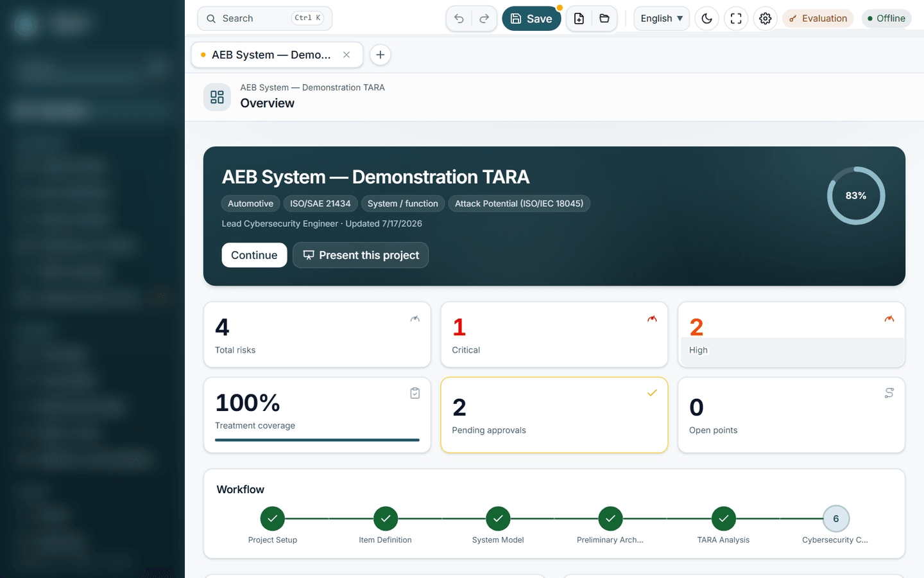This screenshot has width=924, height=578.
Task: Click the AEB System — Demonstration TARA breadcrumb
Action: coord(312,87)
